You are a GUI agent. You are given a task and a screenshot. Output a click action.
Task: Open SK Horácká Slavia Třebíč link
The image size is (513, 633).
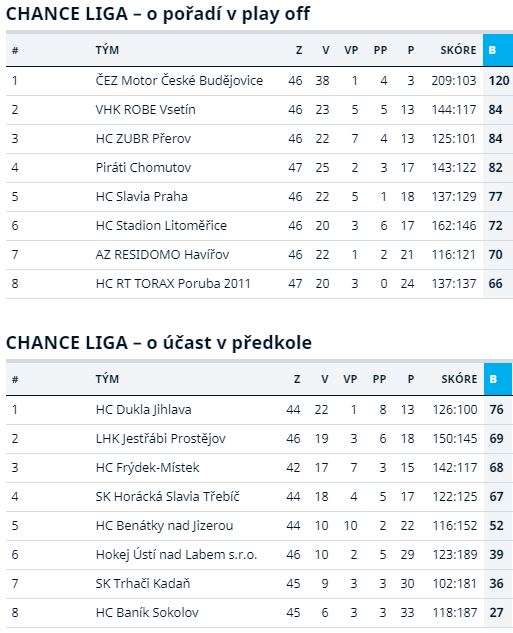point(168,497)
